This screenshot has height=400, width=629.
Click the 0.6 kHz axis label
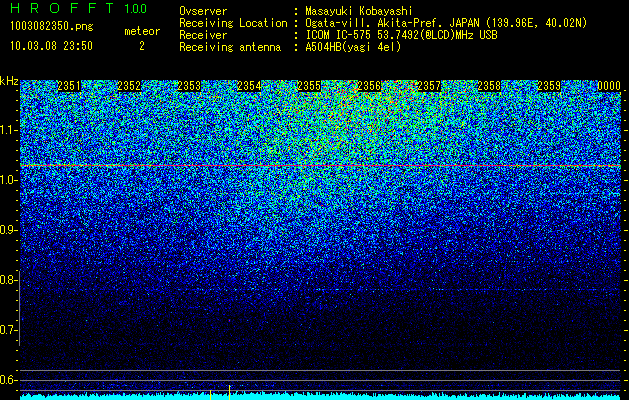[x=8, y=380]
